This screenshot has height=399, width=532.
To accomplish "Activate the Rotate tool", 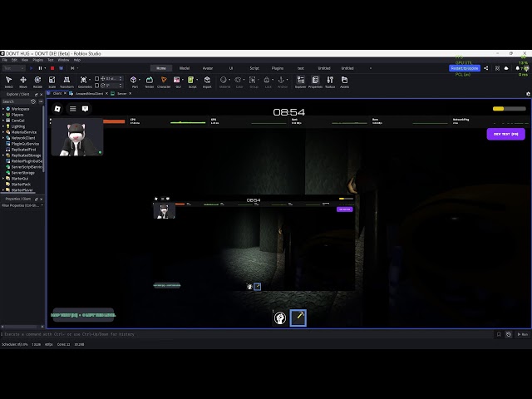I will (37, 81).
